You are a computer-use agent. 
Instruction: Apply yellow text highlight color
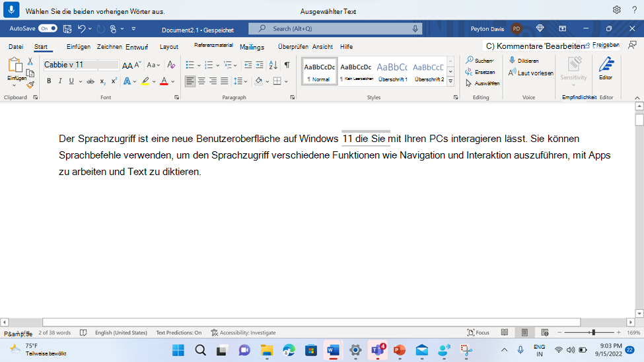coord(145,81)
